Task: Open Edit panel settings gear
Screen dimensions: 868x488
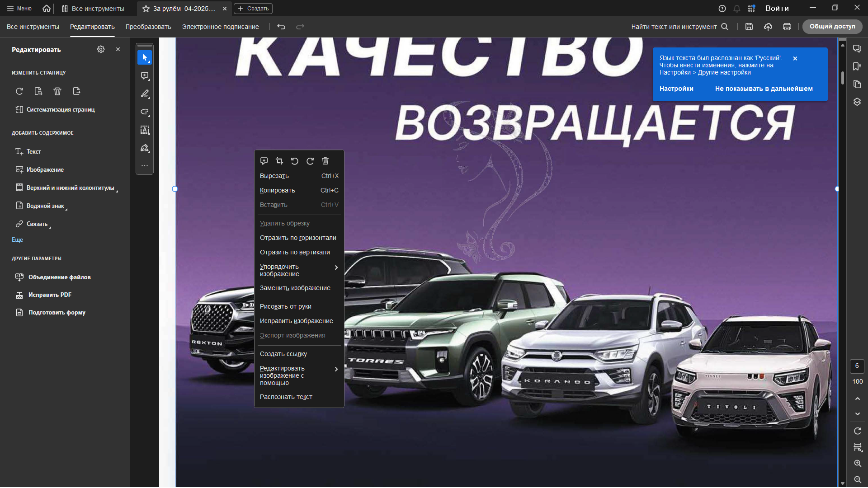Action: point(101,49)
